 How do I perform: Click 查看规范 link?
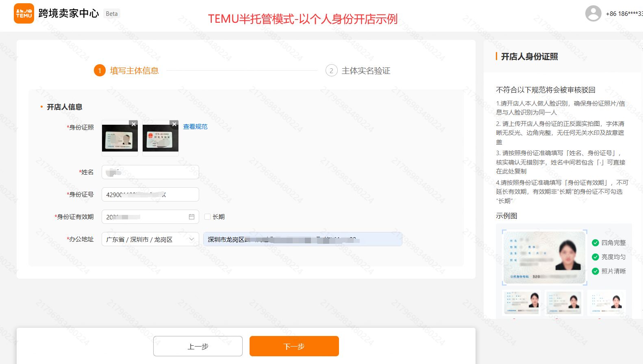(x=195, y=127)
